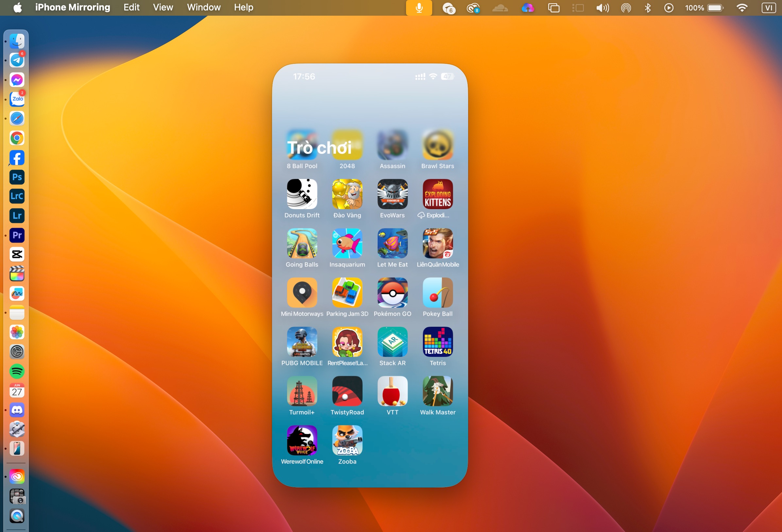
Task: Launch the Zooba app
Action: (x=347, y=440)
